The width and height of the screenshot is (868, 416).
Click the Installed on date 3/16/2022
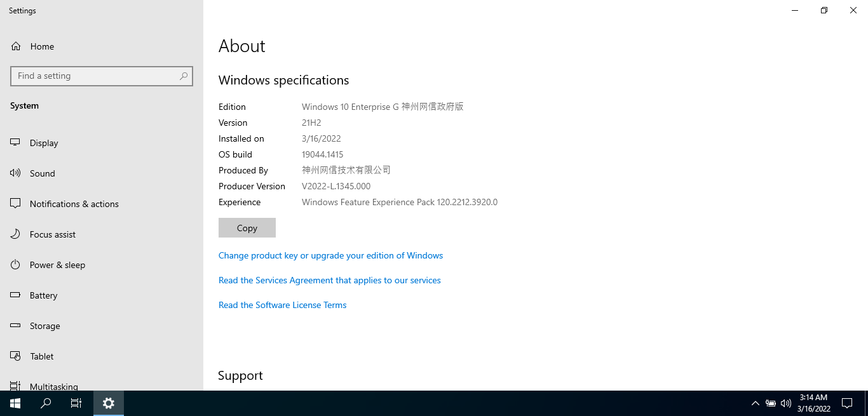click(x=322, y=138)
